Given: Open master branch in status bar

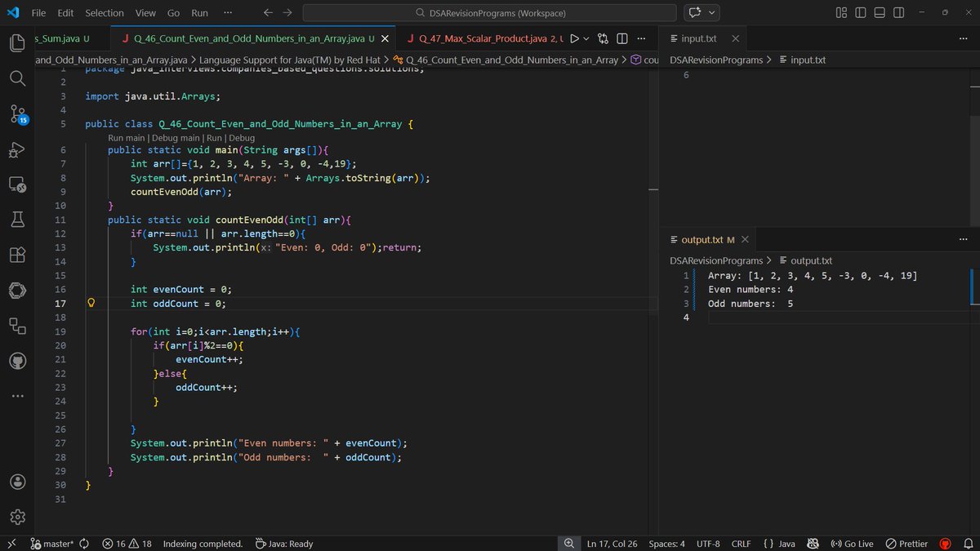Looking at the screenshot, I should click(51, 544).
